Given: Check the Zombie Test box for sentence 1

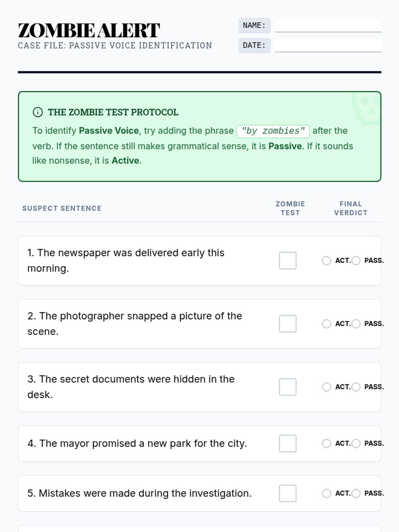Looking at the screenshot, I should (288, 260).
